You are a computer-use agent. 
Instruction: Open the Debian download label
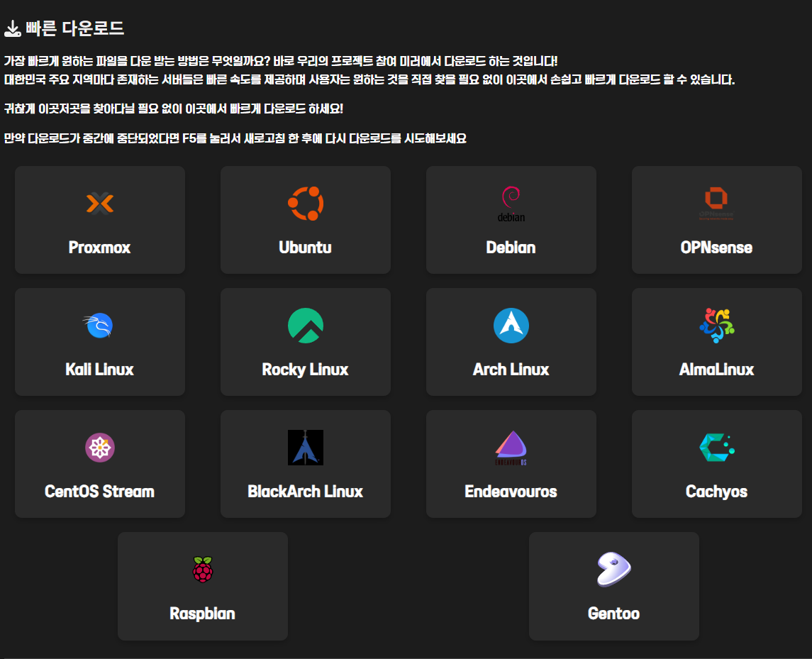coord(511,248)
